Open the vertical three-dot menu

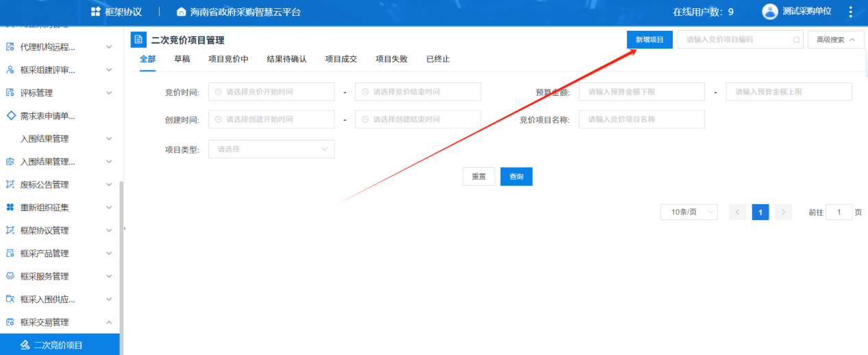pyautogui.click(x=850, y=12)
